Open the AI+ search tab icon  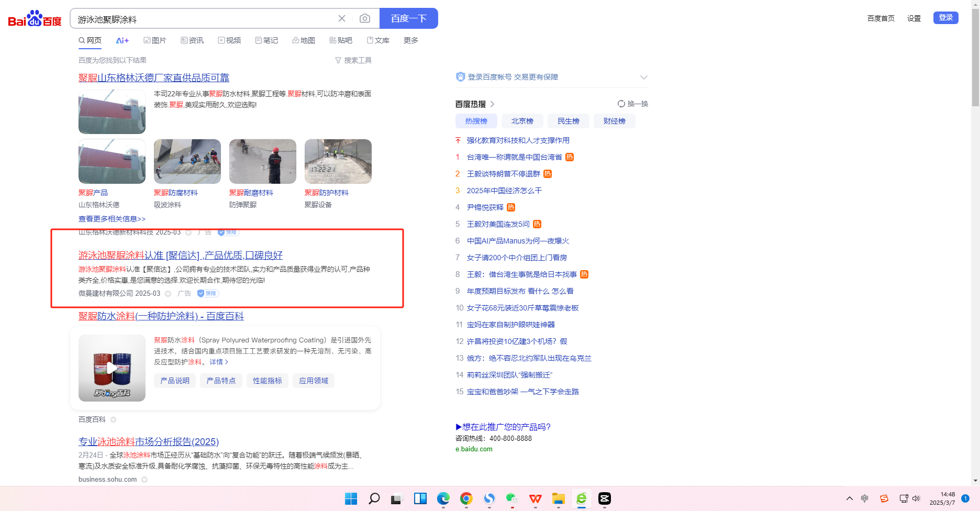pos(122,41)
